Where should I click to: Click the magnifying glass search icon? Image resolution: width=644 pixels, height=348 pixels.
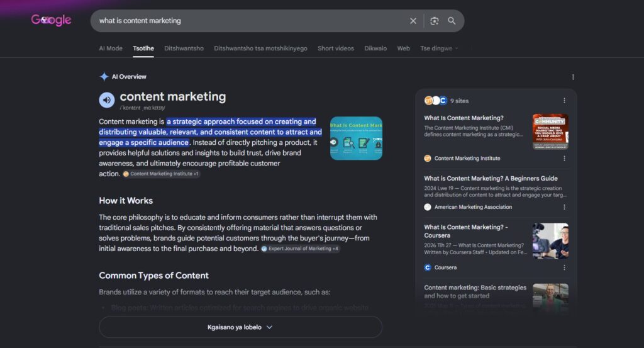(452, 21)
